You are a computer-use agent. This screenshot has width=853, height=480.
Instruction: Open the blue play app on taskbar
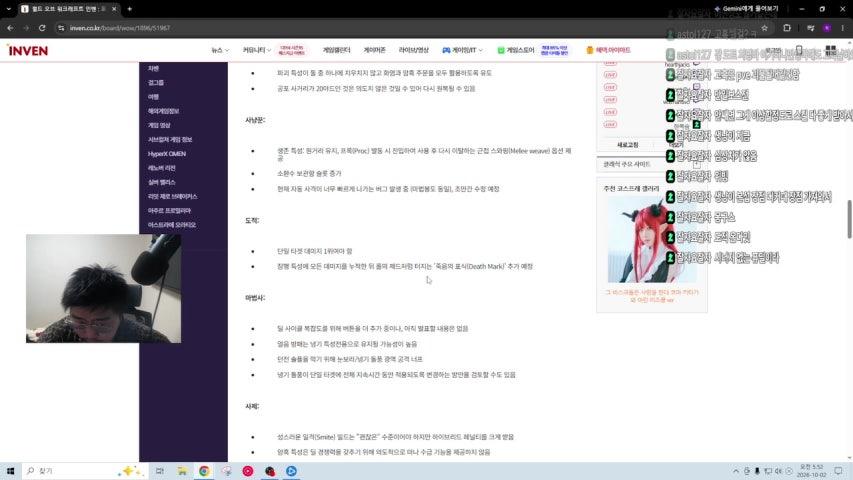(x=291, y=471)
